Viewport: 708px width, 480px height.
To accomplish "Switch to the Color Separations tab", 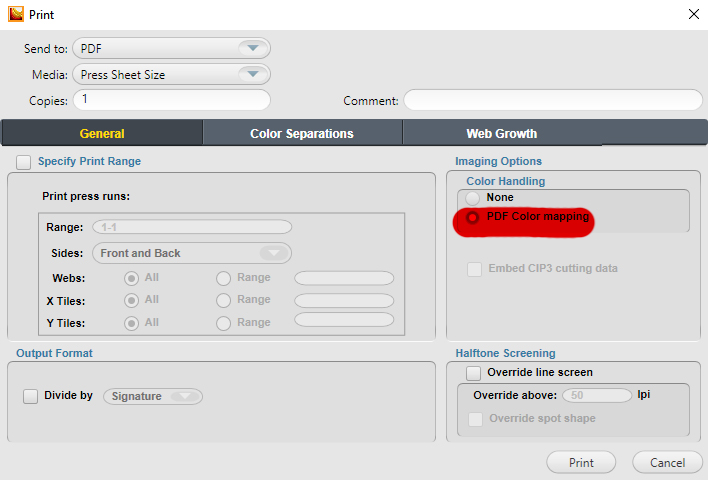I will tap(302, 133).
